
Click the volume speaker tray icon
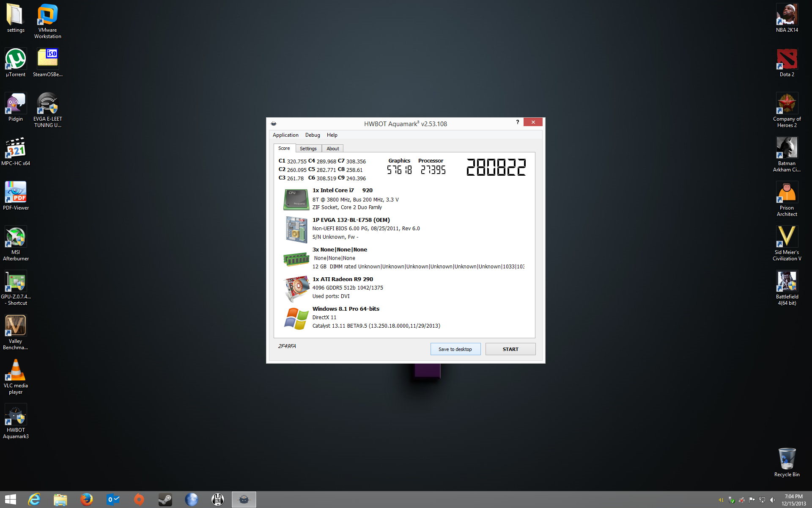(772, 500)
